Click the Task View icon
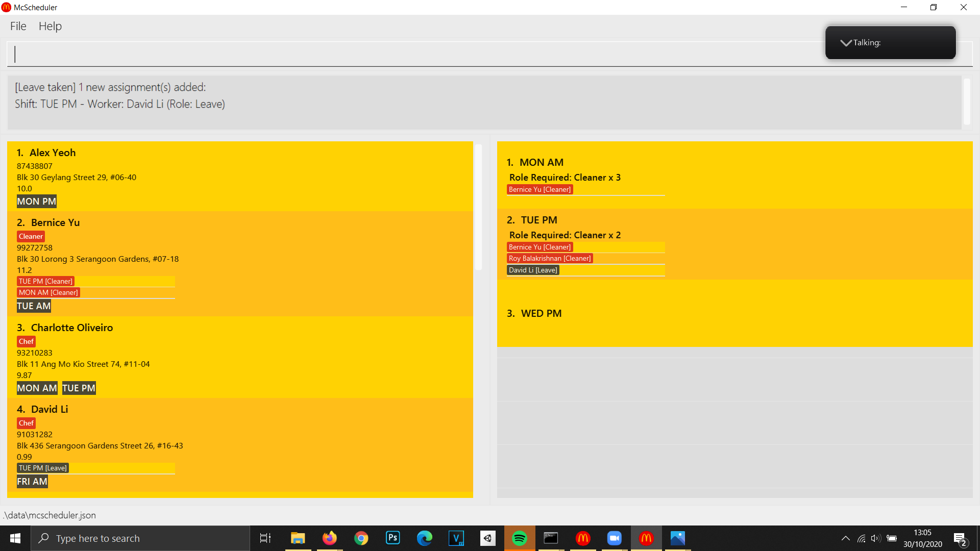This screenshot has width=980, height=551. click(x=265, y=538)
